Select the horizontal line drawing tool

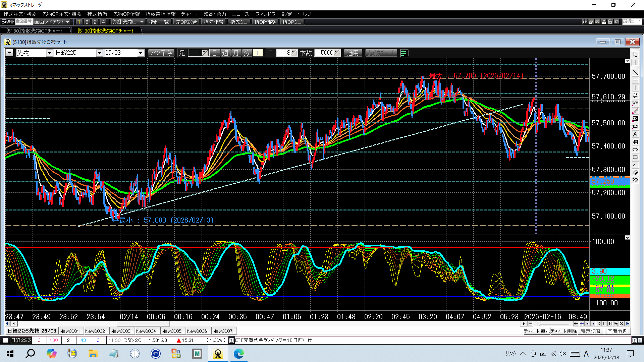[635, 80]
